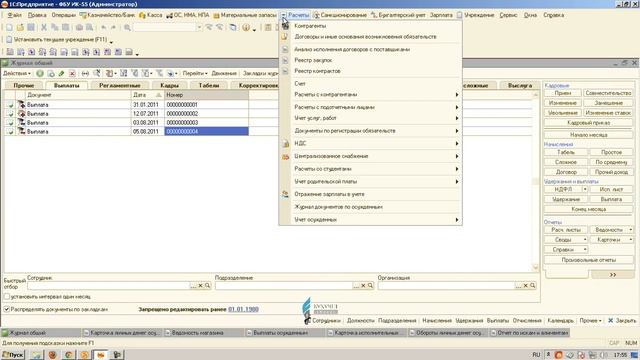The image size is (640, 360).
Task: Switch to the Выслуга tab
Action: pos(520,85)
